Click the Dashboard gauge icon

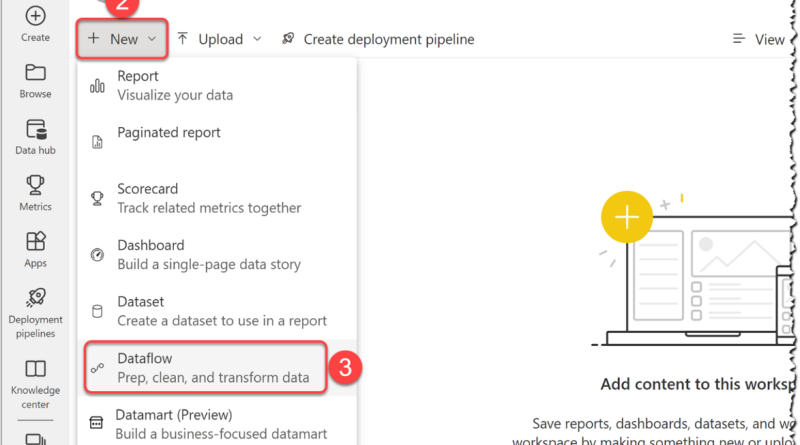97,254
